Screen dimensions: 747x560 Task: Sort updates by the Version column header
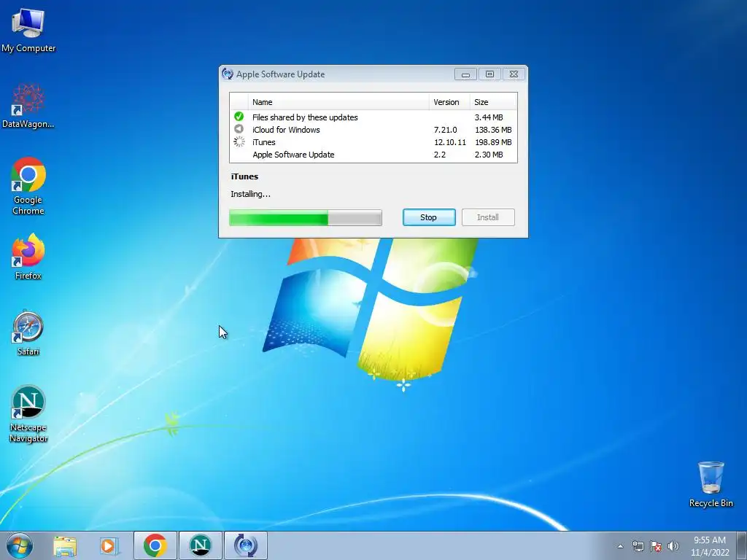[x=449, y=102]
